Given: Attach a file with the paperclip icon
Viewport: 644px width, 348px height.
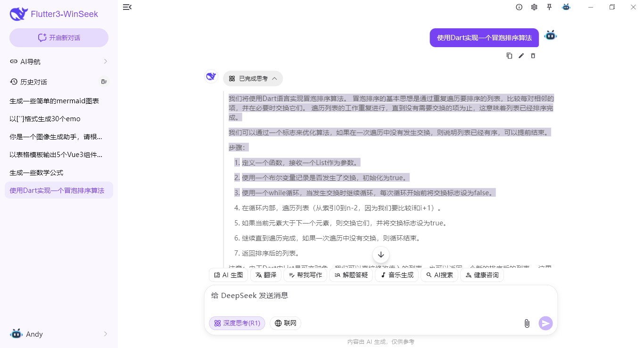Looking at the screenshot, I should point(527,323).
